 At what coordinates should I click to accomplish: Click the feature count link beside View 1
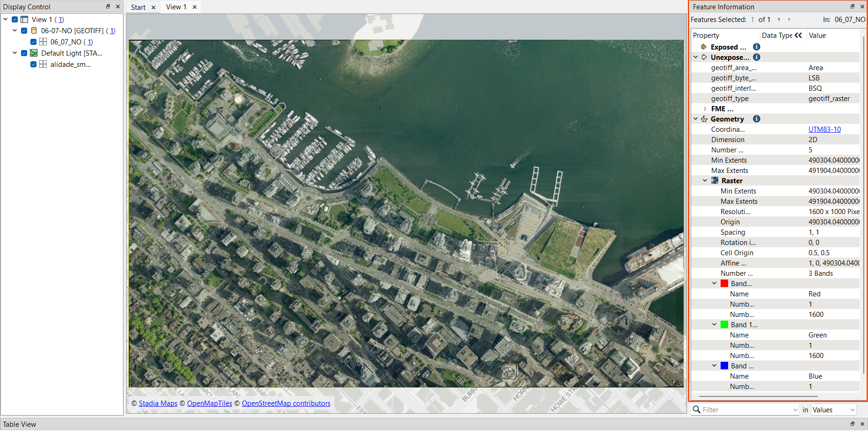tap(60, 20)
